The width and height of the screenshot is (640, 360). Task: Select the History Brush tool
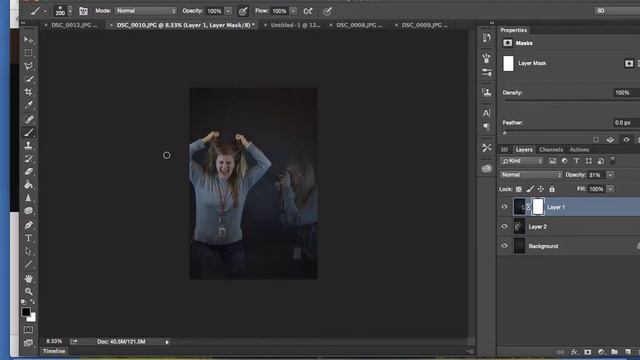[28, 159]
